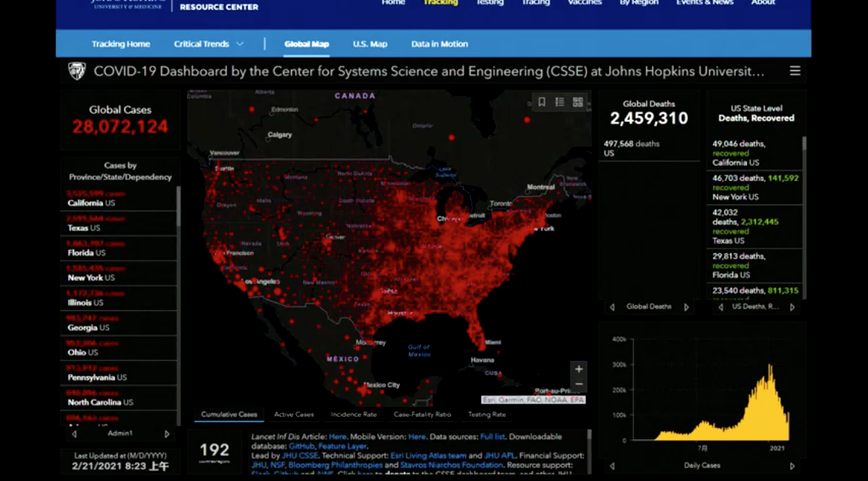Go to next panel after Admin1
The height and width of the screenshot is (481, 868).
(x=167, y=434)
